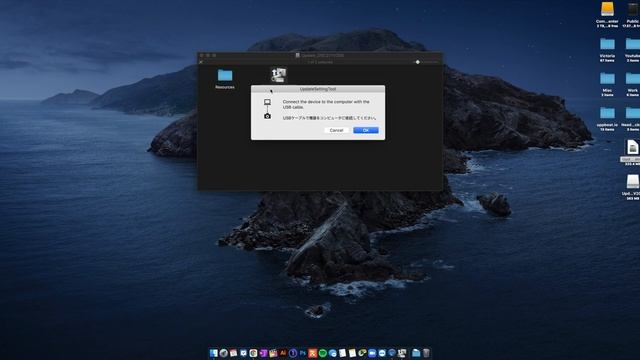Select the Public network drive on desktop
The image size is (640, 360).
[633, 9]
